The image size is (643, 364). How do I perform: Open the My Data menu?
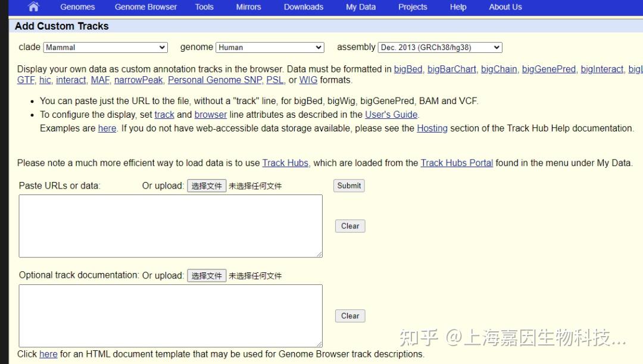point(360,7)
